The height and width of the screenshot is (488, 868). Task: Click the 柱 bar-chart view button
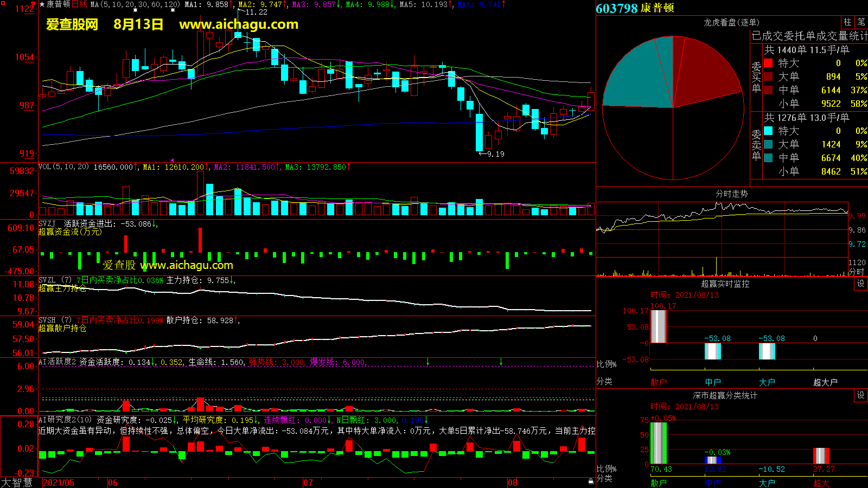847,22
